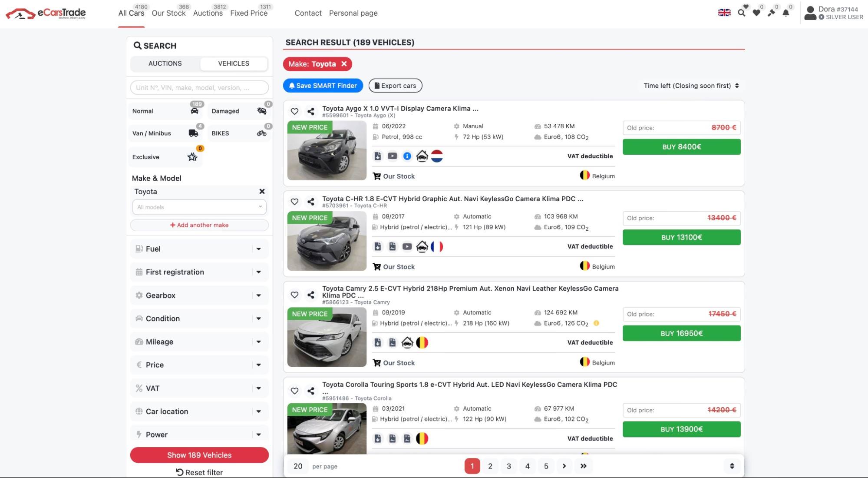The height and width of the screenshot is (478, 868).
Task: Open the Aygo X info icon
Action: (x=407, y=156)
